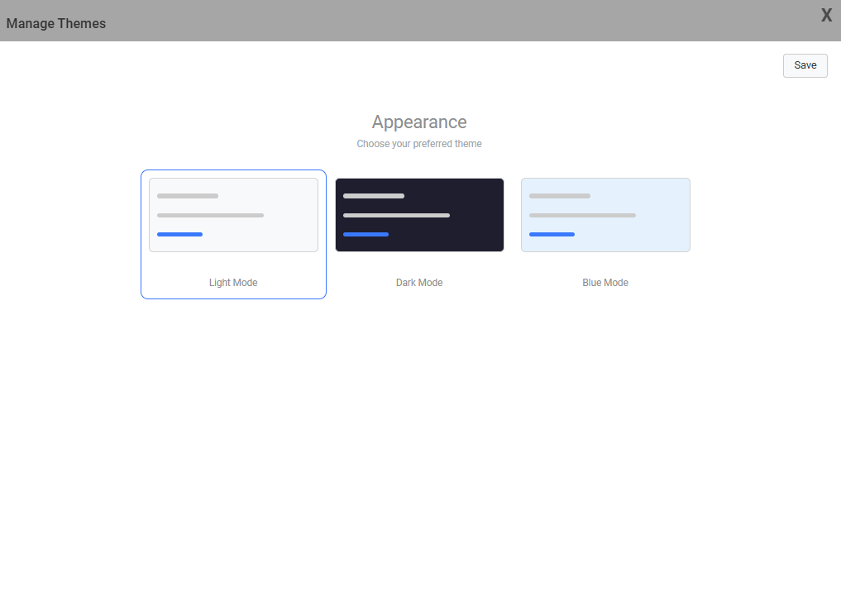Choose the Dark Mode preview thumbnail
841x616 pixels.
pyautogui.click(x=419, y=215)
